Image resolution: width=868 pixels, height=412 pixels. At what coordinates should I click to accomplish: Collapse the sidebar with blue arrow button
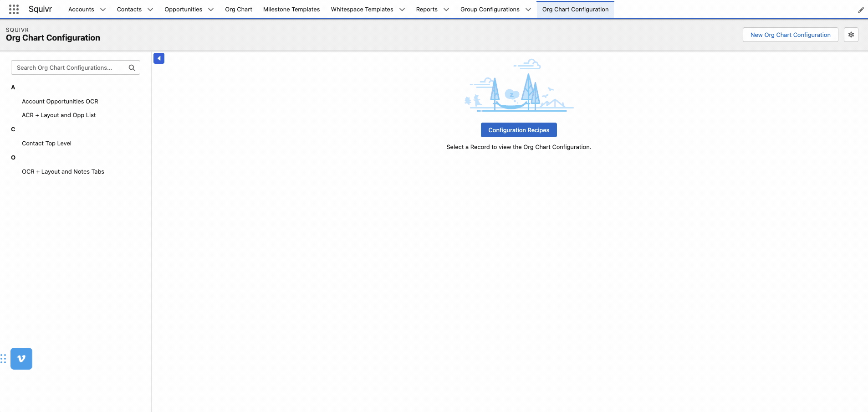tap(159, 58)
